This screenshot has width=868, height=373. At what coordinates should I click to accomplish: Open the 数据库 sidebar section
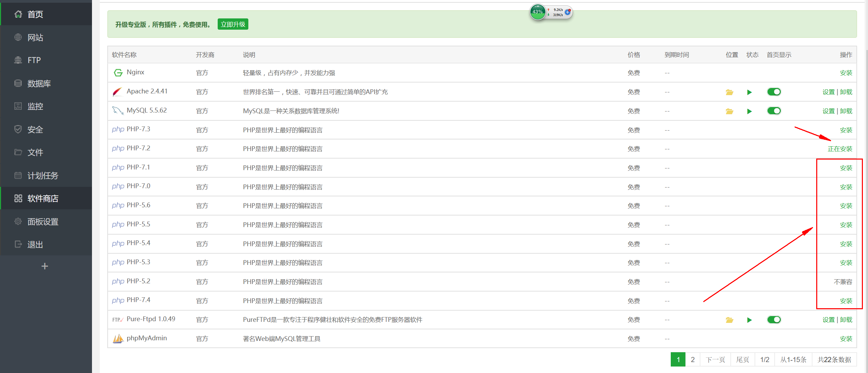click(x=46, y=83)
